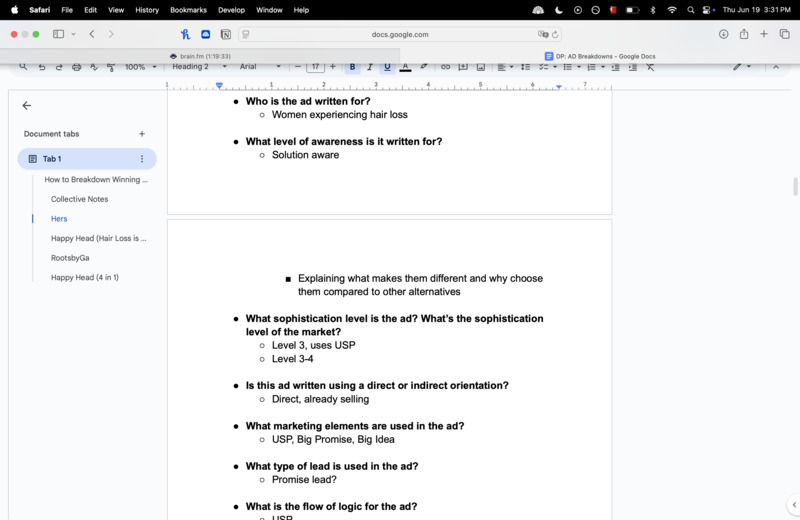800x520 pixels.
Task: Open the bulleted list style dropdown arrow
Action: [579, 67]
